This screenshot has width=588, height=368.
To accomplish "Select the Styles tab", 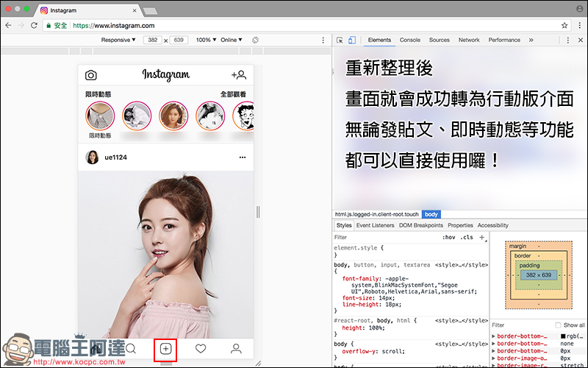I will point(344,225).
